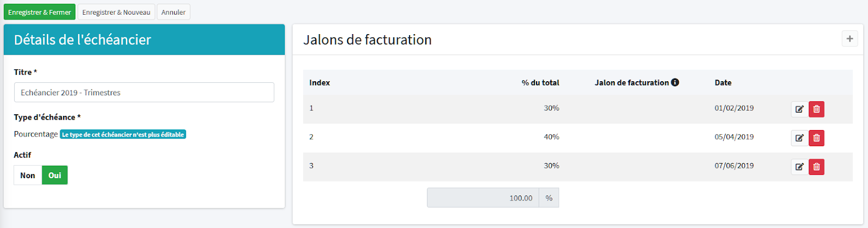Click the Index column header
This screenshot has width=868, height=228.
pyautogui.click(x=320, y=83)
